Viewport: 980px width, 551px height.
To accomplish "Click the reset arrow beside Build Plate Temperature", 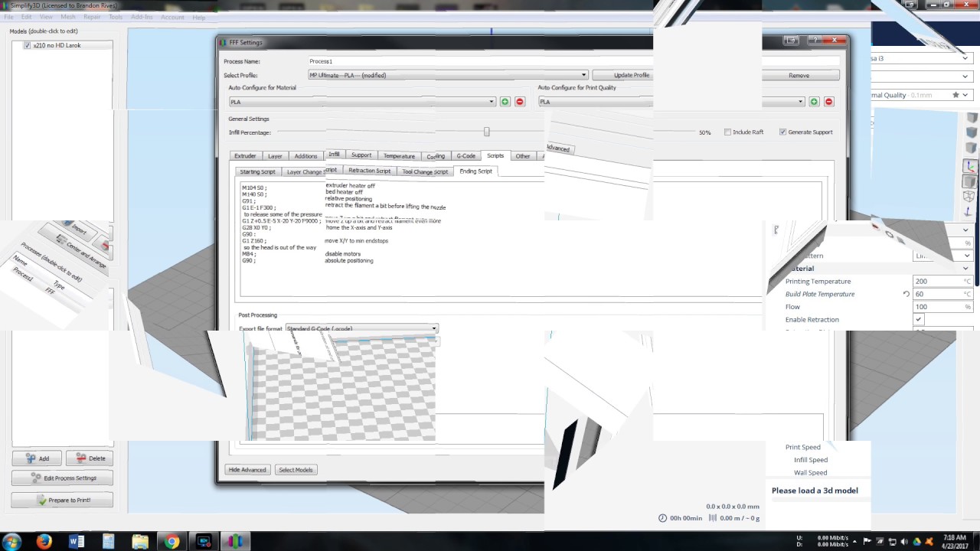I will 906,294.
